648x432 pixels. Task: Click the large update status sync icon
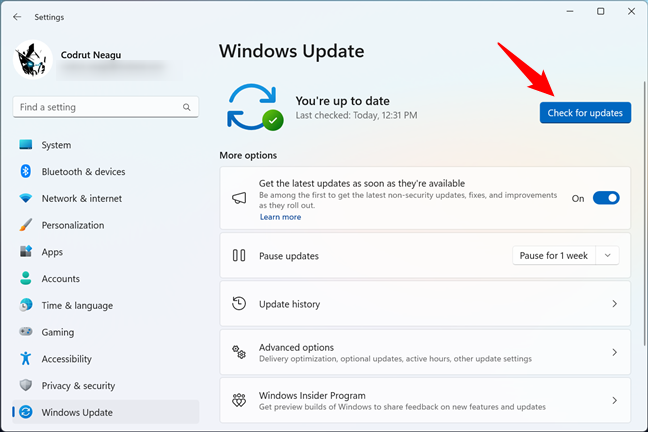[x=255, y=107]
